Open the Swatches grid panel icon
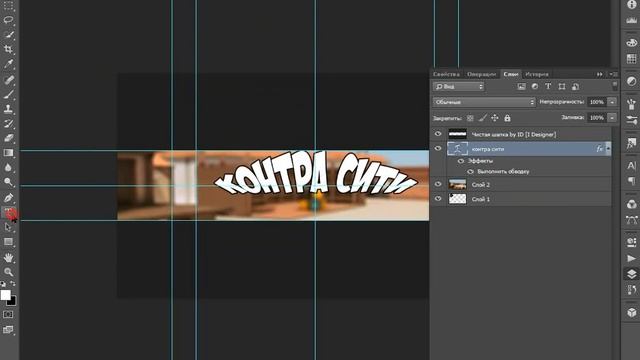 point(631,59)
